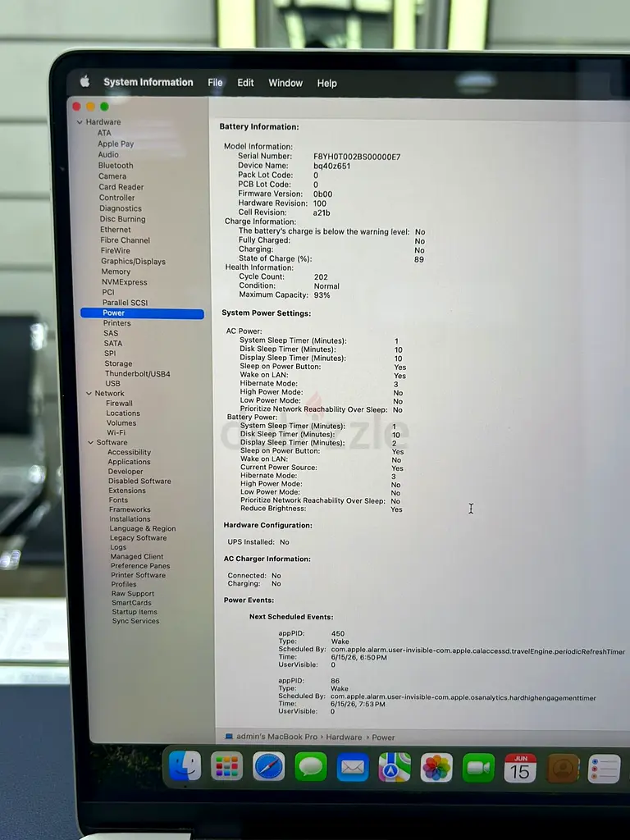Select Disc Burning in the sidebar
This screenshot has height=840, width=630.
(x=123, y=219)
